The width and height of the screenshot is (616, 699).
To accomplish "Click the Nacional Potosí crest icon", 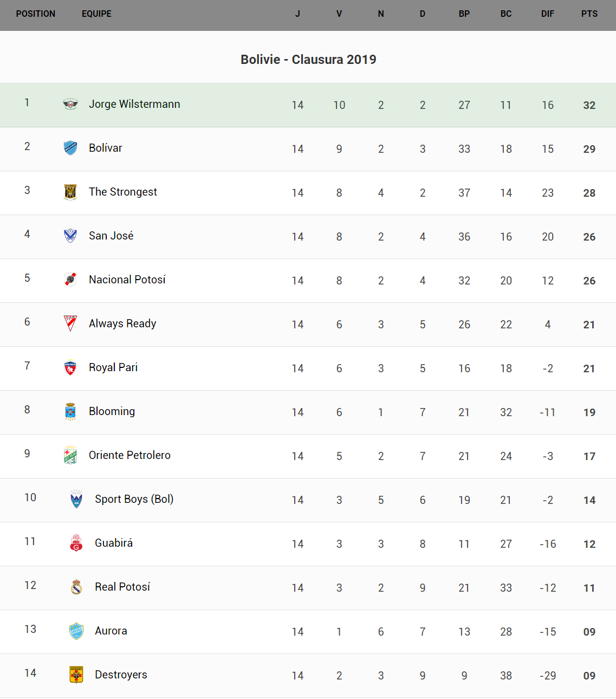I will (x=70, y=280).
